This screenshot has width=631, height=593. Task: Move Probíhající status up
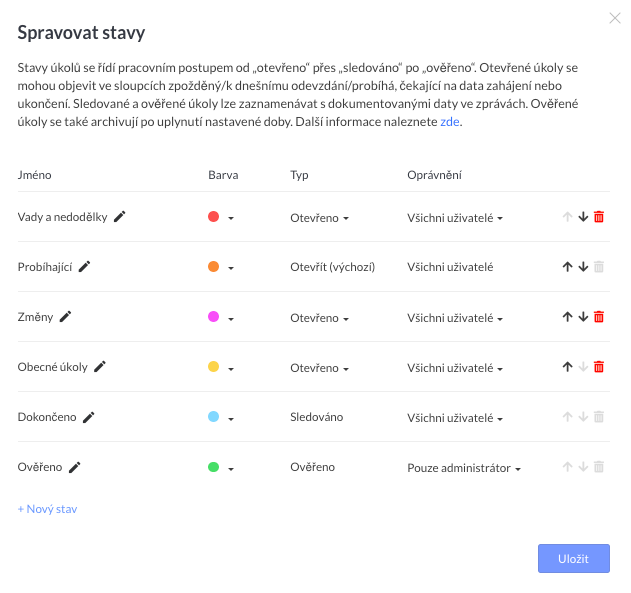(567, 267)
